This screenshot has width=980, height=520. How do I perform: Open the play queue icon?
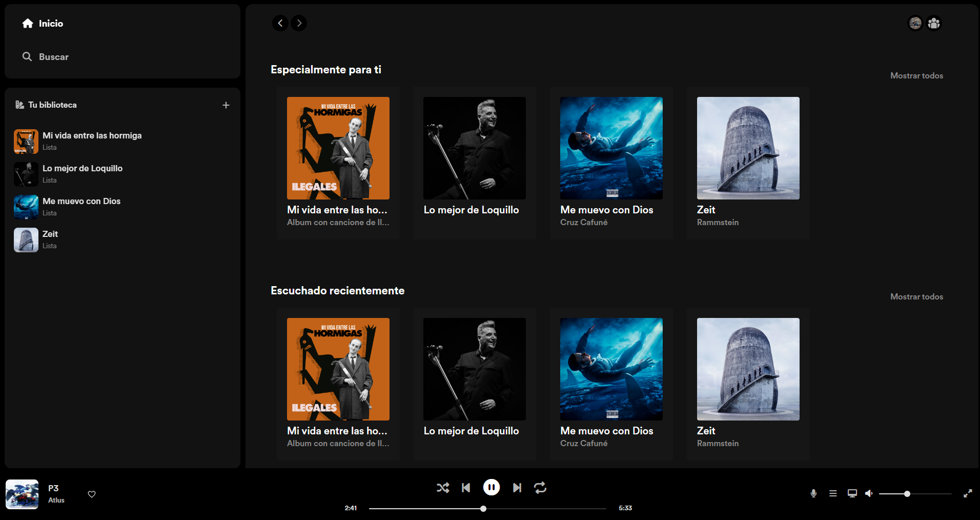[833, 493]
